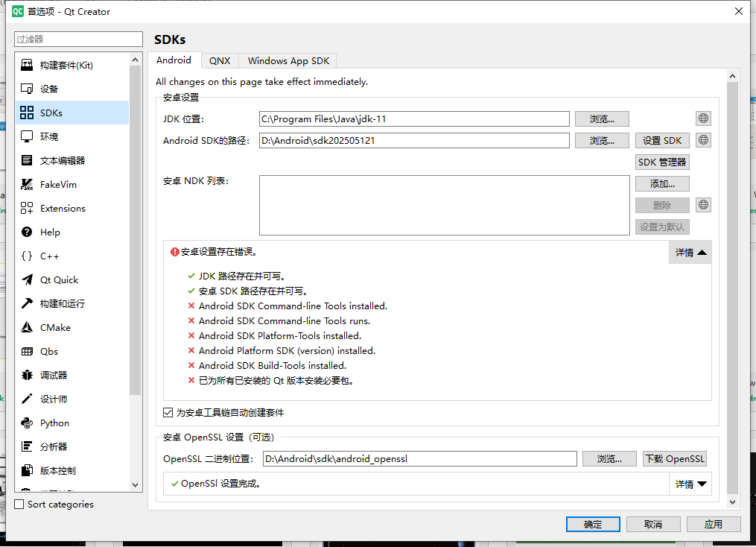Select the Qt Quick paper plane icon
This screenshot has height=547, width=756.
tap(27, 279)
